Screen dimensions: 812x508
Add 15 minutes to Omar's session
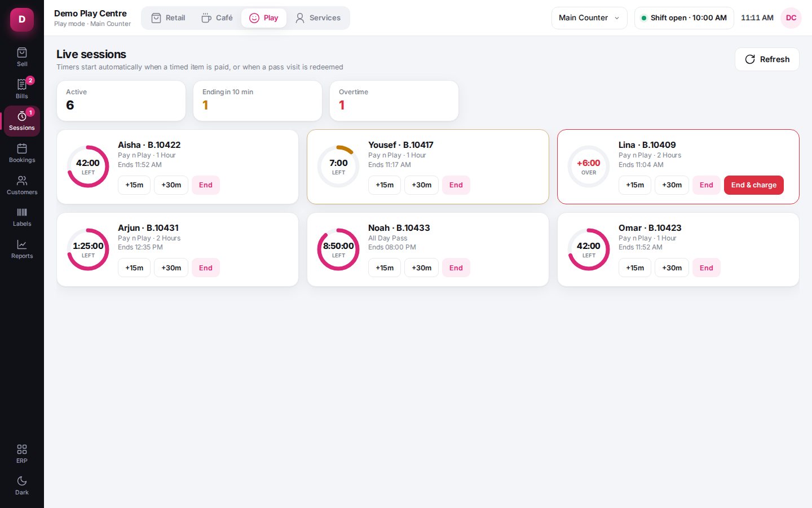pos(635,268)
